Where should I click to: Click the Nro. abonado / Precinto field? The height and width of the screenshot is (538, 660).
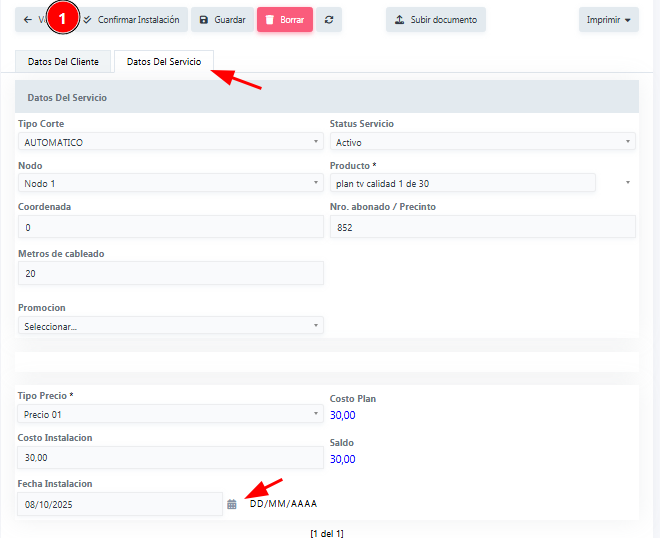(x=482, y=227)
